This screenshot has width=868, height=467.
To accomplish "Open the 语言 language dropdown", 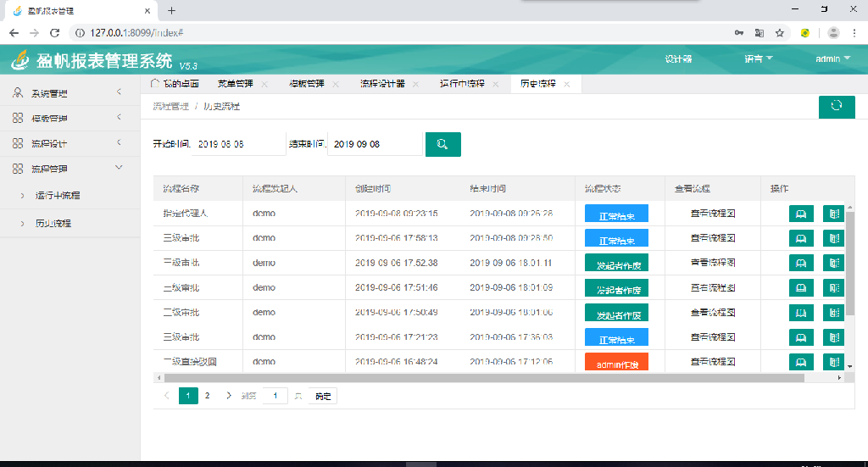I will coord(758,59).
